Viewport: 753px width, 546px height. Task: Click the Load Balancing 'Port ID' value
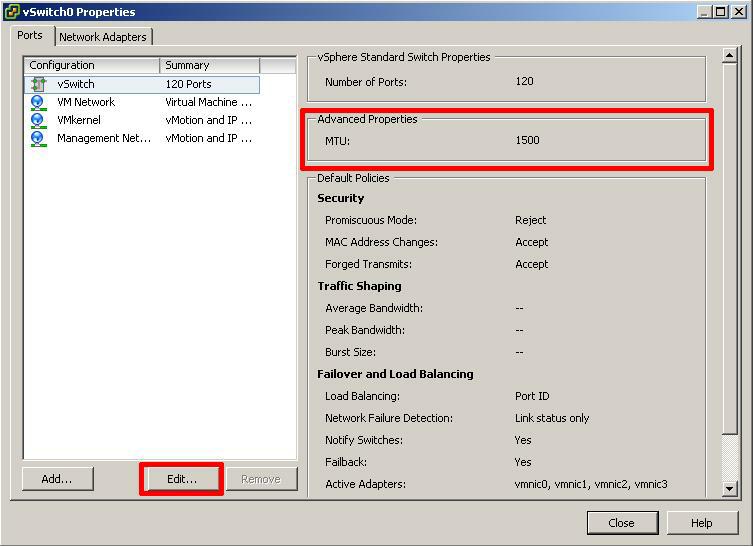coord(532,396)
